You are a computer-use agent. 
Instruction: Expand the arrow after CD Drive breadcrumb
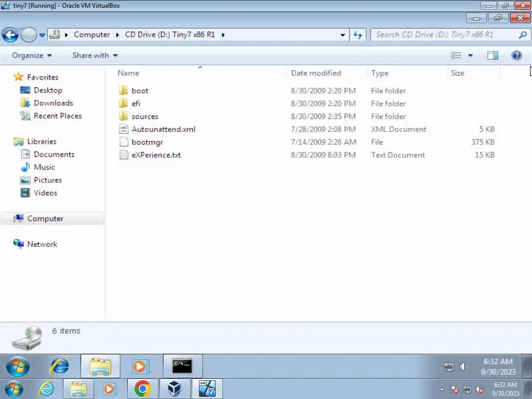coord(223,35)
